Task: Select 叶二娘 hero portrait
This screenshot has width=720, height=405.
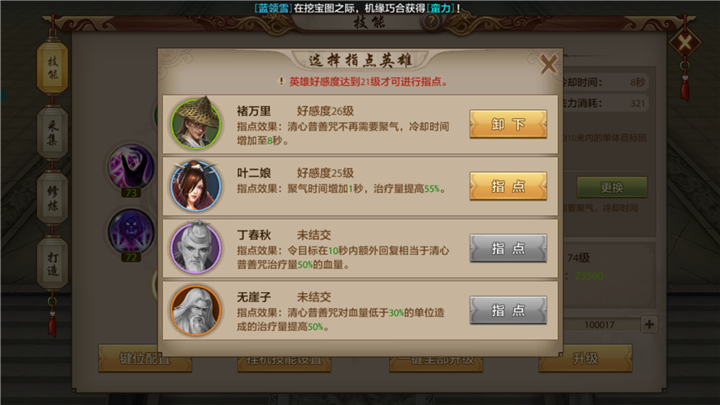Action: point(196,186)
